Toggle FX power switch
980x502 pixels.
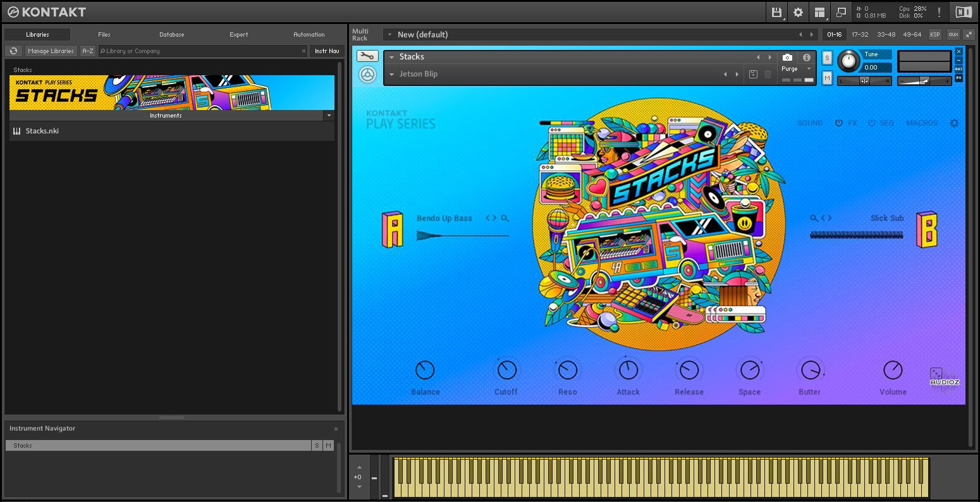click(838, 123)
